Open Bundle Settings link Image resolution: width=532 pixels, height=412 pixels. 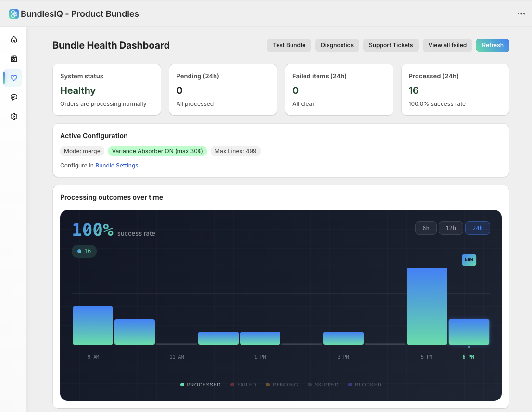(116, 165)
